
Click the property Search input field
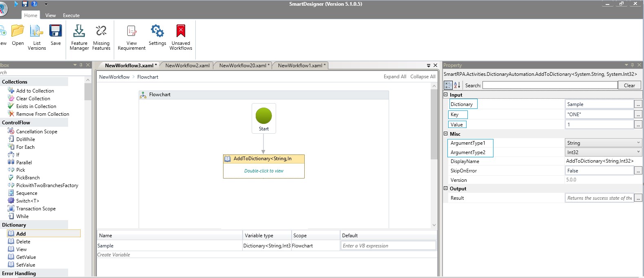pos(550,85)
